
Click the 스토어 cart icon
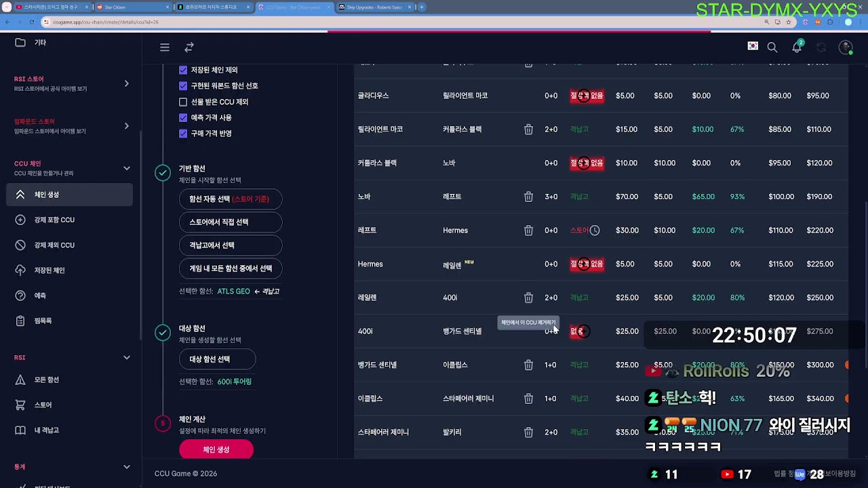coord(20,405)
